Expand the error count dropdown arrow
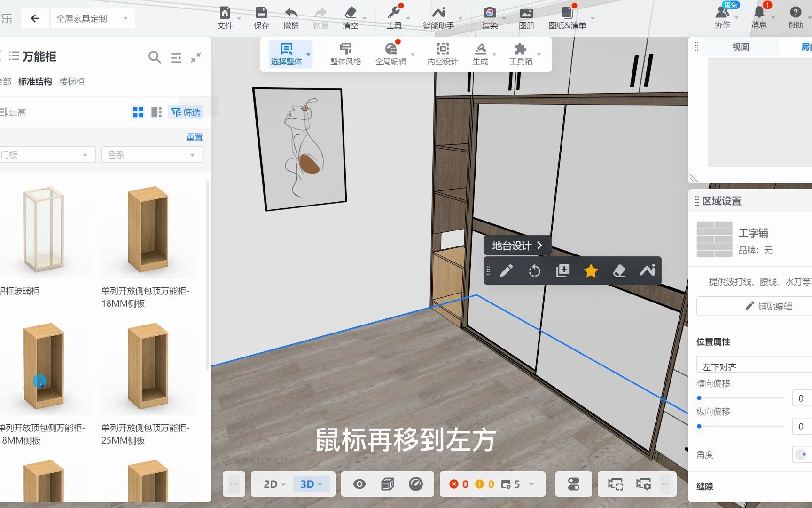The height and width of the screenshot is (508, 812). (x=531, y=484)
